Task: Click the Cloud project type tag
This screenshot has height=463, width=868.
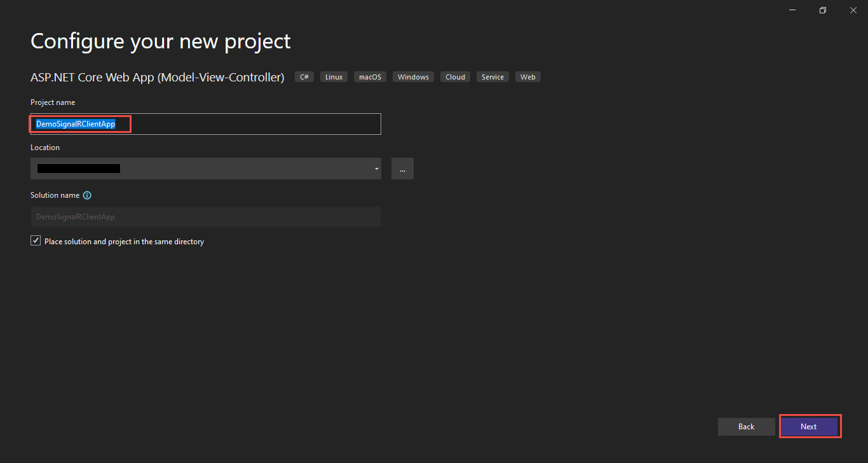Action: tap(455, 77)
